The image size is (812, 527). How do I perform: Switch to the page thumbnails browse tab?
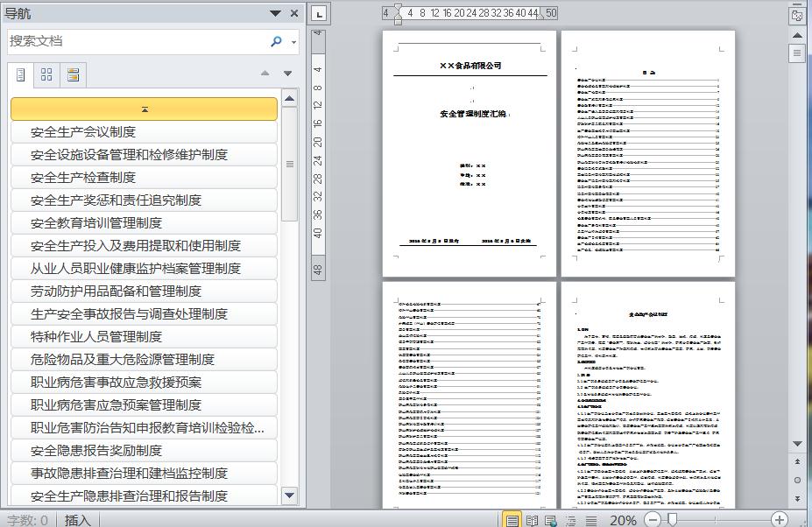[46, 75]
